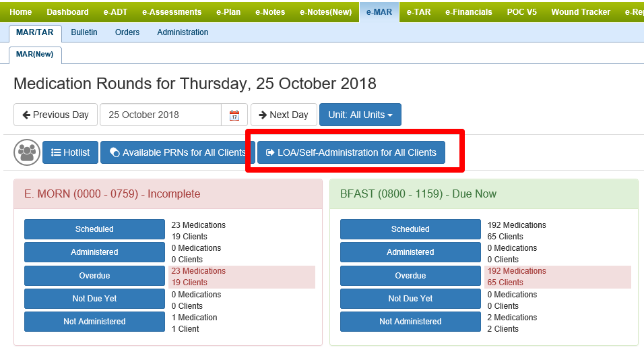Click the MAR(New) tab
The width and height of the screenshot is (644, 354).
(x=35, y=54)
